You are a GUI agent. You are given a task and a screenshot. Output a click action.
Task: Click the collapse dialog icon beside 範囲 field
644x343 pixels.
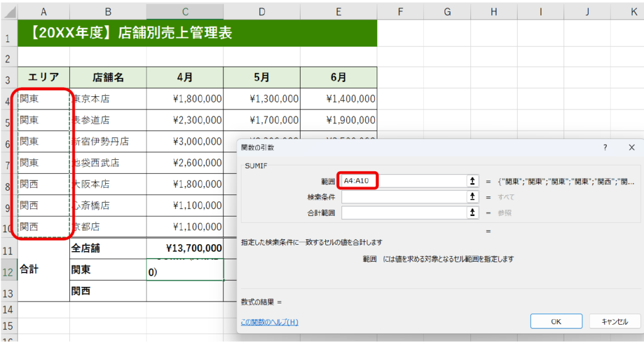pyautogui.click(x=472, y=181)
